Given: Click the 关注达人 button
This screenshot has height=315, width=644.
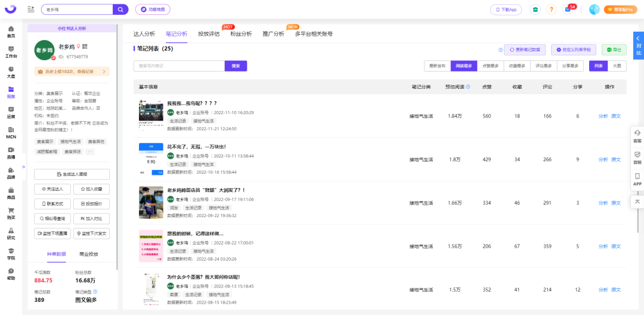Looking at the screenshot, I should 52,189.
